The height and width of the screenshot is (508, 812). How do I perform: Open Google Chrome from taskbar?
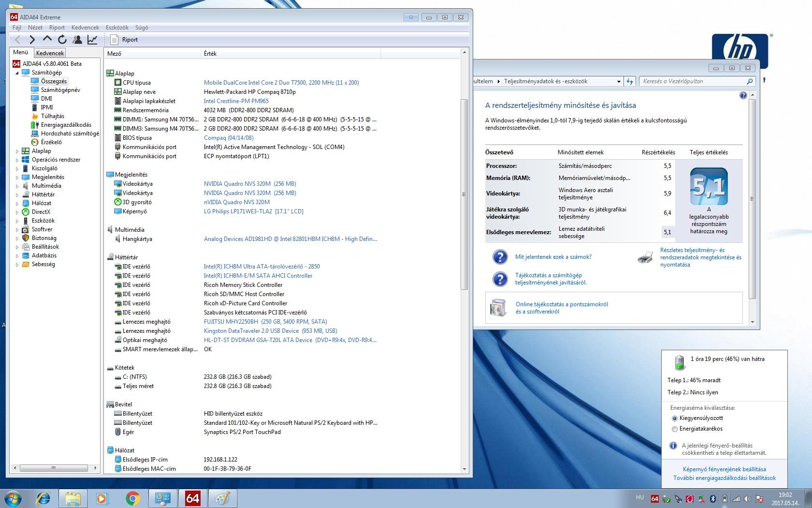[132, 498]
